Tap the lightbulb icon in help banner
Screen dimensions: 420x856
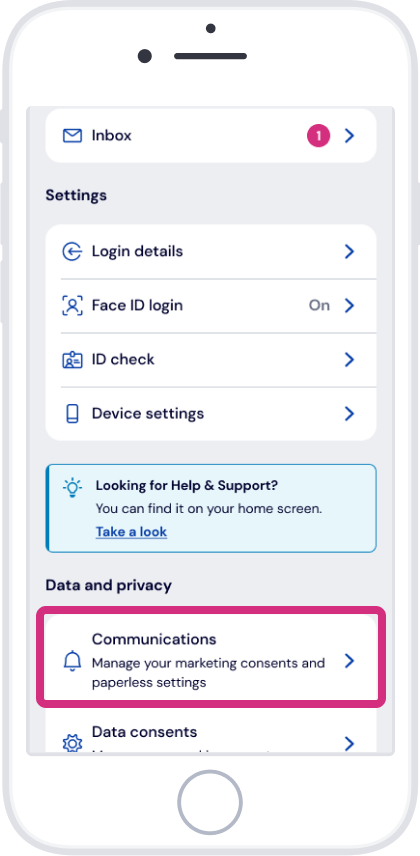coord(72,488)
